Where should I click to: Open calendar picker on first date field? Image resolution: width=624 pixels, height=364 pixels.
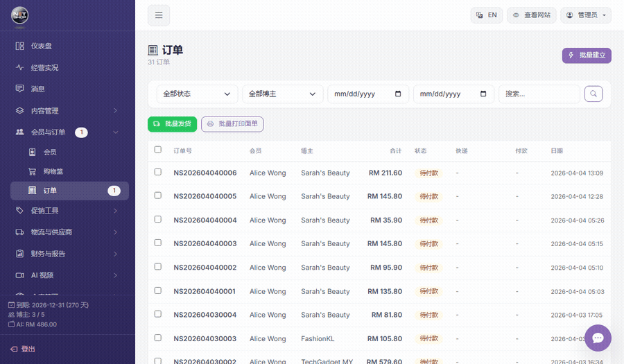[x=398, y=94]
